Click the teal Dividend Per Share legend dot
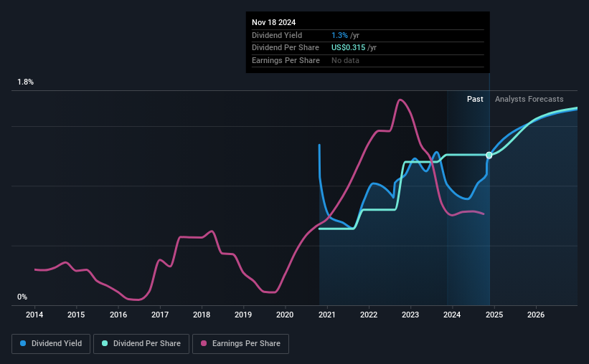 (105, 343)
